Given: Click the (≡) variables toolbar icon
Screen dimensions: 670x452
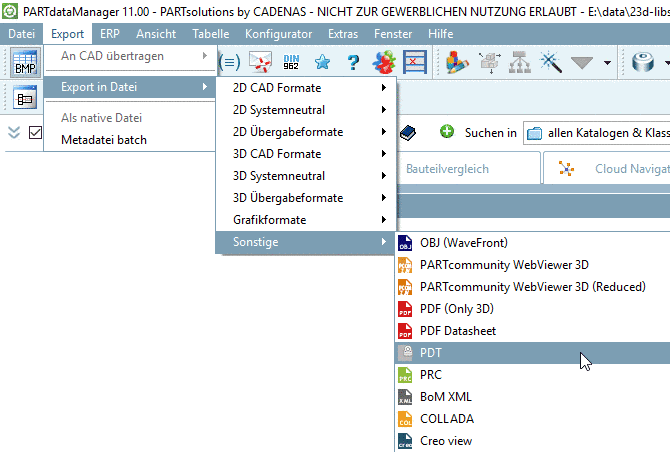Looking at the screenshot, I should point(229,63).
